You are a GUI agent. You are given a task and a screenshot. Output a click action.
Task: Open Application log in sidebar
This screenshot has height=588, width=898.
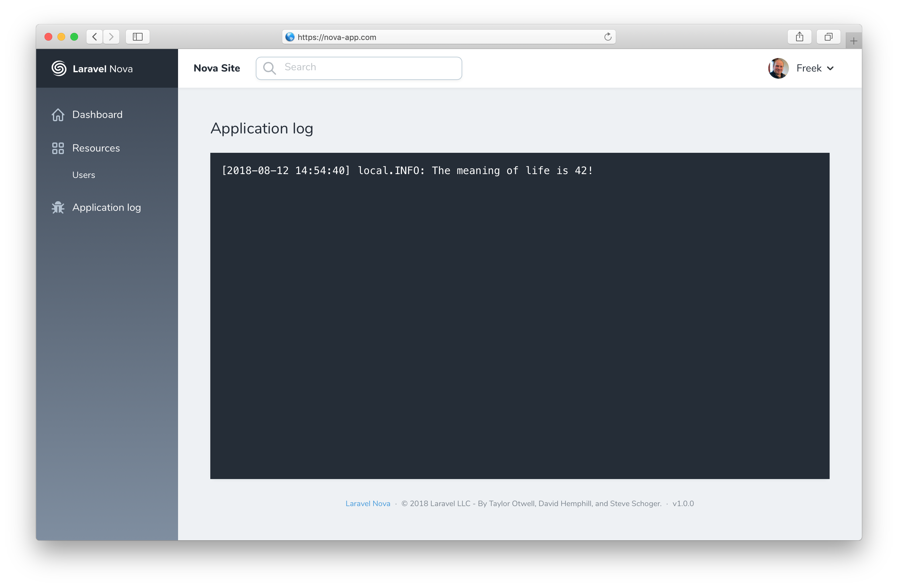[x=107, y=207]
